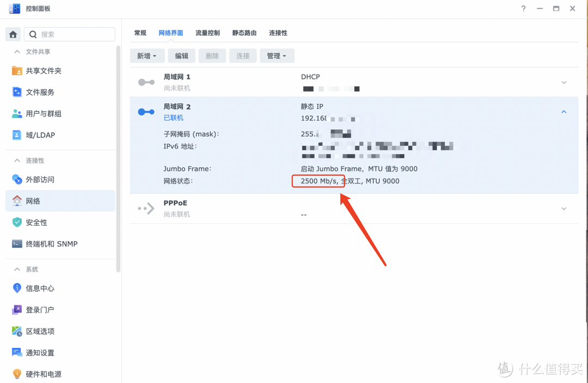The width and height of the screenshot is (588, 383).
Task: Click the sidebar vertical scrollbar
Action: [x=118, y=159]
